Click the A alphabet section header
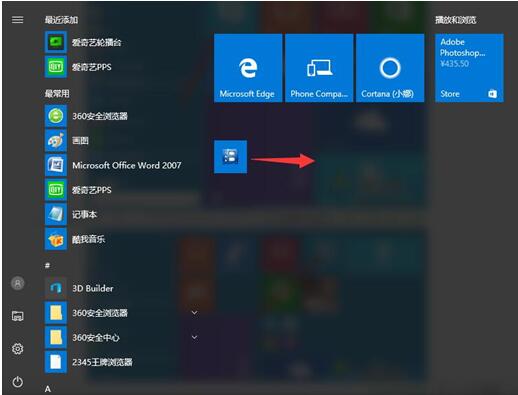The image size is (518, 395). 48,389
